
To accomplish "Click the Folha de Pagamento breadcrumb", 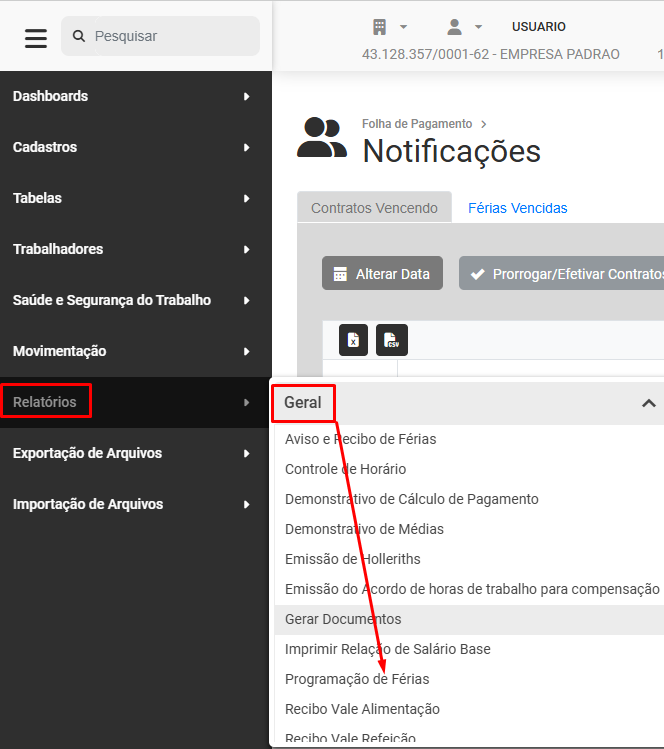I will coord(417,124).
